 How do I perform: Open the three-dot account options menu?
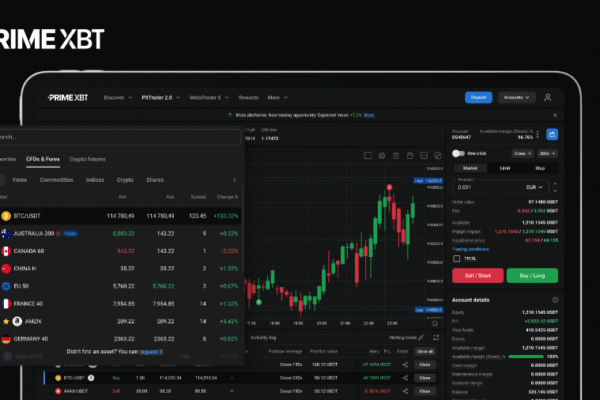pos(538,134)
